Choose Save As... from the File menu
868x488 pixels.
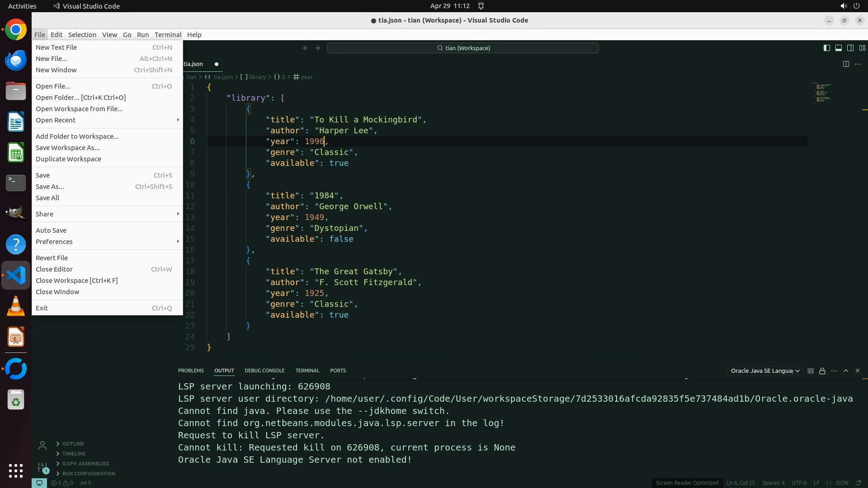pyautogui.click(x=50, y=187)
